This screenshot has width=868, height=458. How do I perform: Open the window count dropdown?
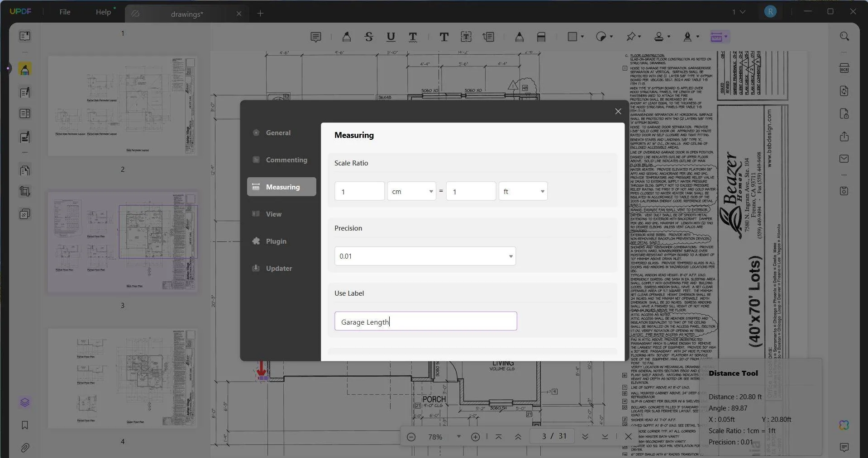(x=739, y=12)
